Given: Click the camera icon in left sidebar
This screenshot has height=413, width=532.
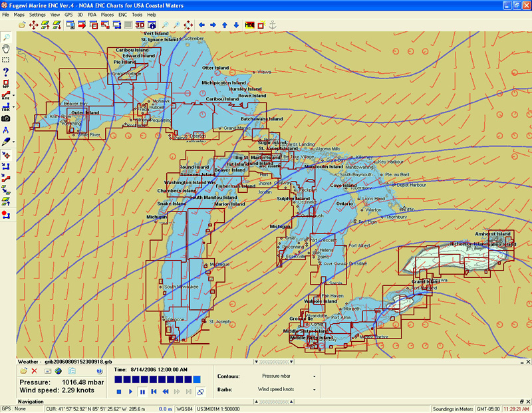Looking at the screenshot, I should point(6,118).
